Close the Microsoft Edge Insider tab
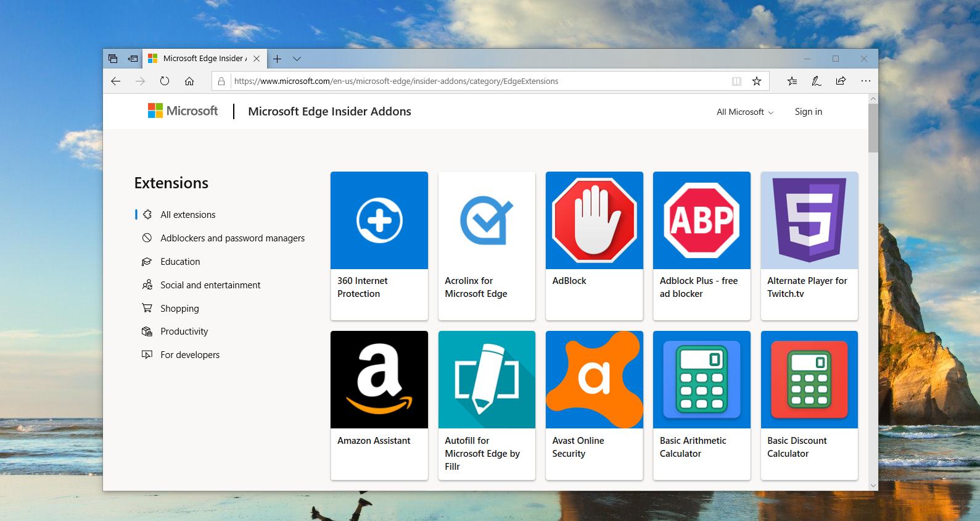The image size is (980, 521). tap(257, 59)
